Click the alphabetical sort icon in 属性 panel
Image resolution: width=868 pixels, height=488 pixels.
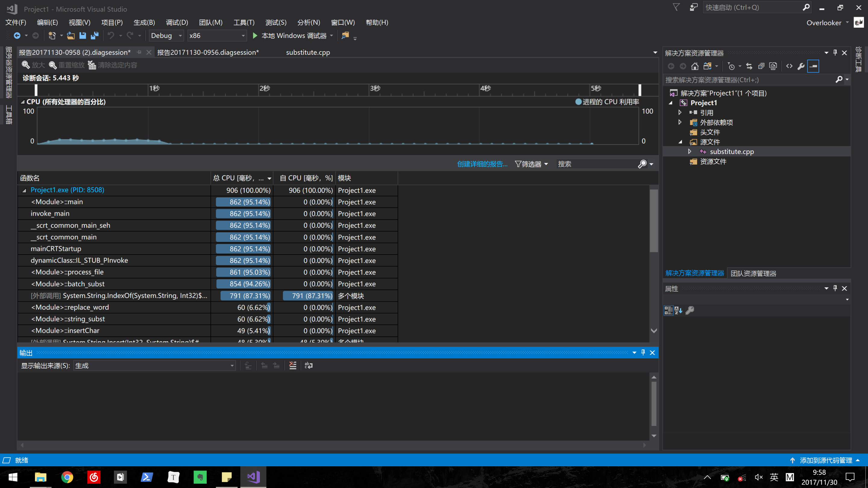pyautogui.click(x=678, y=310)
